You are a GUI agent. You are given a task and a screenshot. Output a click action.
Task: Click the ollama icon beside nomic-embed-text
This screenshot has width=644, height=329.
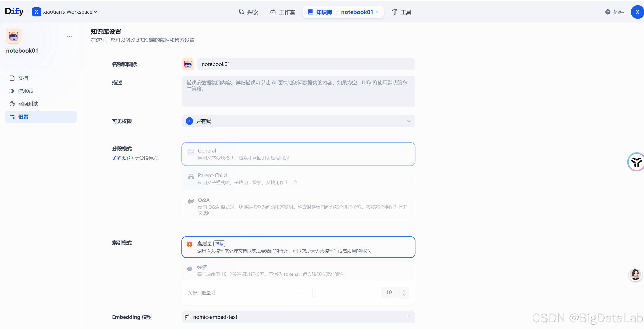point(187,317)
